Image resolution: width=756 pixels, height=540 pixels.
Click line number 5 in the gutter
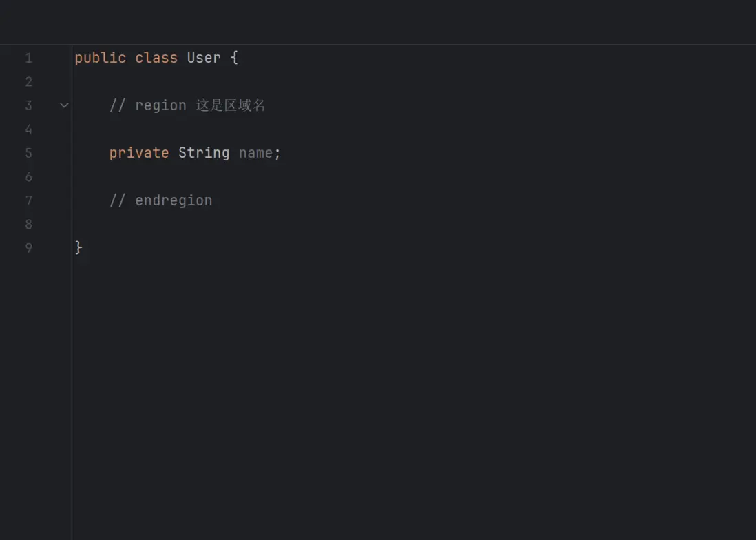click(x=28, y=153)
